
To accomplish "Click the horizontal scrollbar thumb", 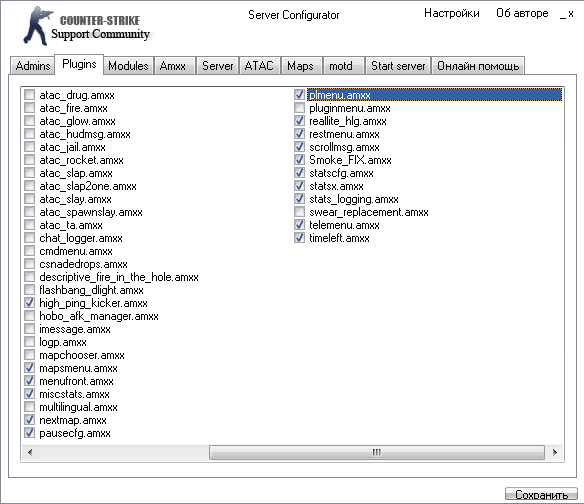I will pos(377,452).
